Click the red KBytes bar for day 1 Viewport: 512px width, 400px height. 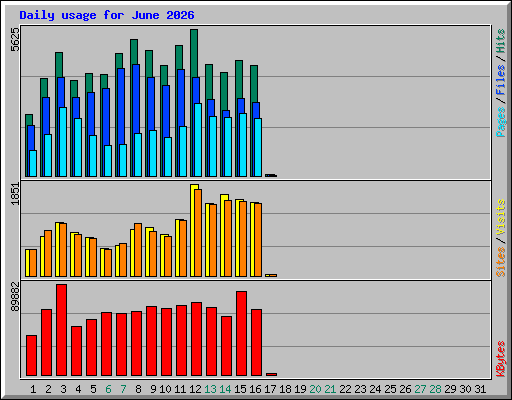click(x=31, y=355)
